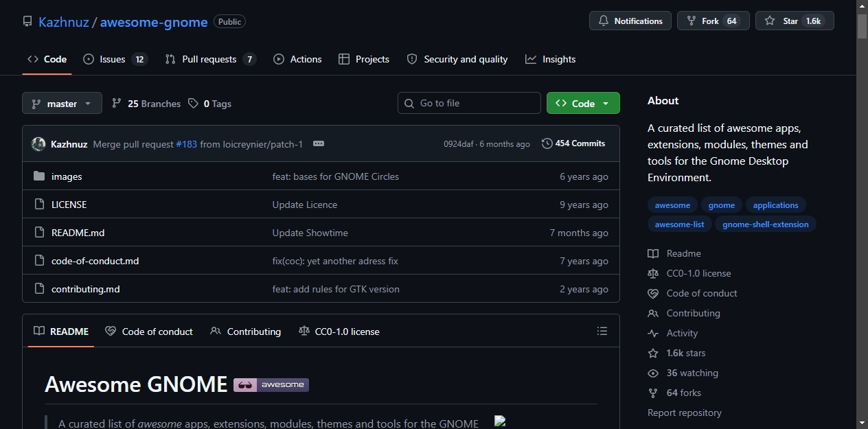View the 25 Branches link
868x429 pixels.
146,104
